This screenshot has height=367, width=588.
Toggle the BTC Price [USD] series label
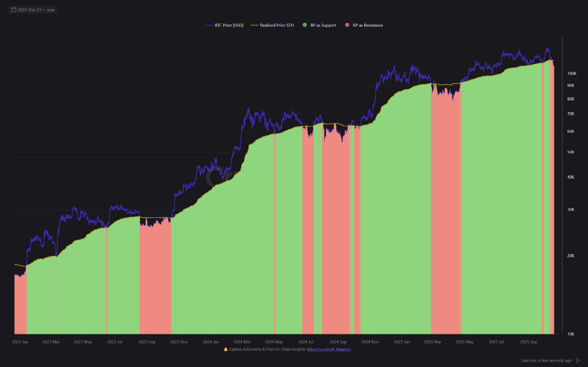(229, 25)
